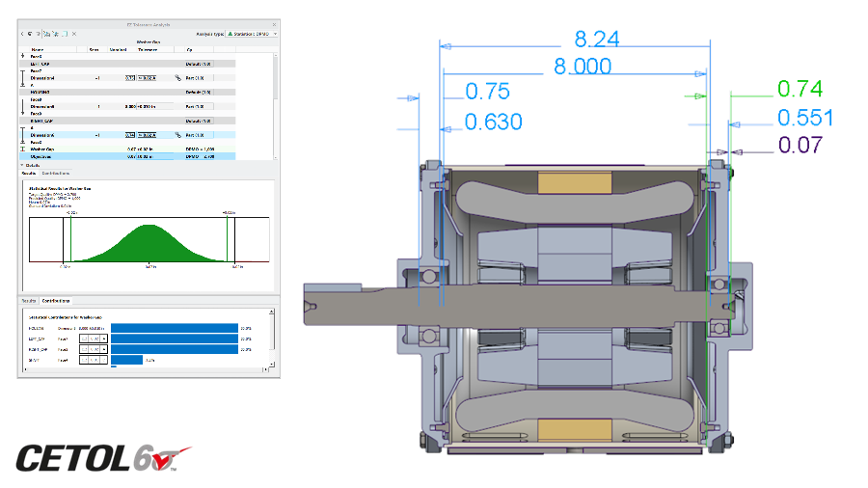Select the Results tab in the lower panel
The height and width of the screenshot is (488, 868).
[29, 301]
